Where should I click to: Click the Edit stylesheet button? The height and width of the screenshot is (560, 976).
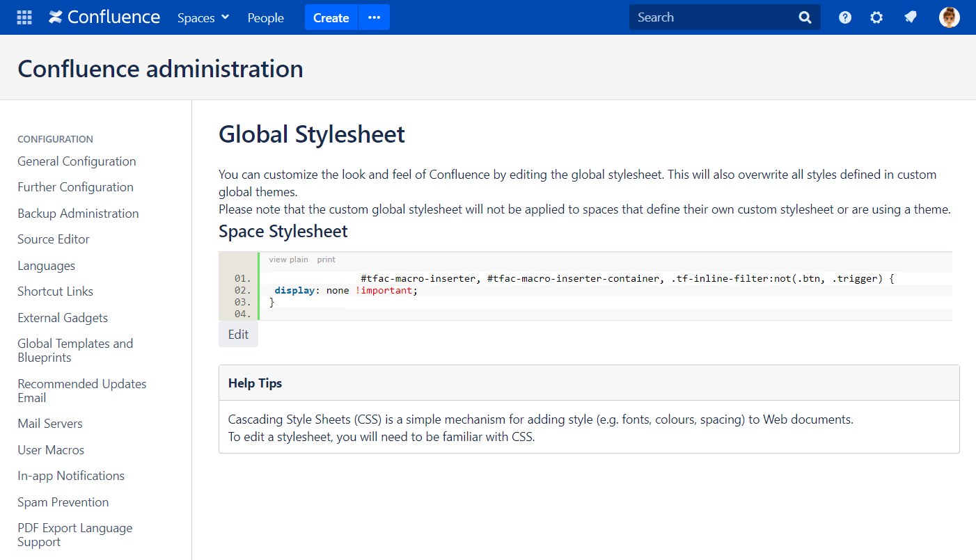pos(238,335)
